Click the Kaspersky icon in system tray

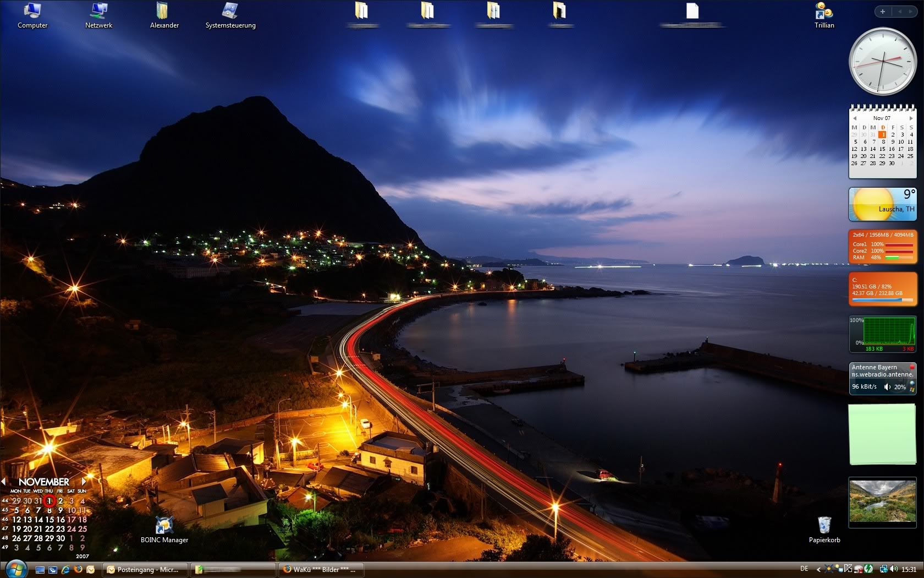[848, 569]
